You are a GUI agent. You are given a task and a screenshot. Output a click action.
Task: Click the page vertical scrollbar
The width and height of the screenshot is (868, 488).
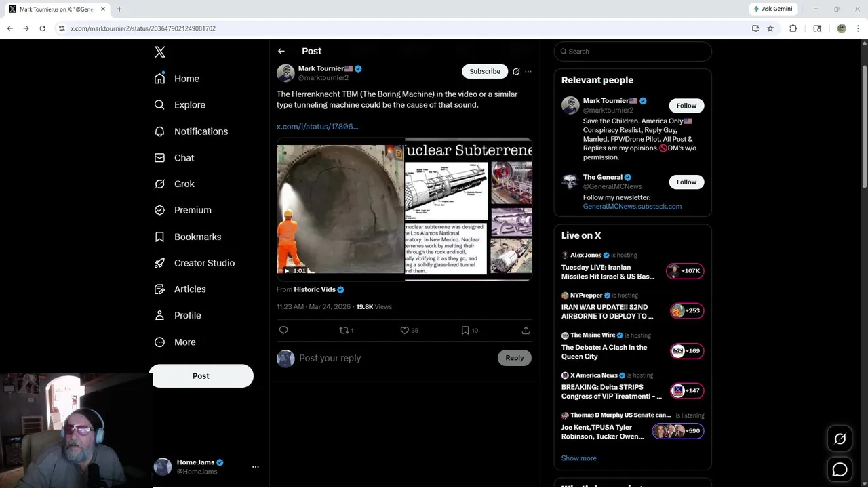pyautogui.click(x=864, y=127)
